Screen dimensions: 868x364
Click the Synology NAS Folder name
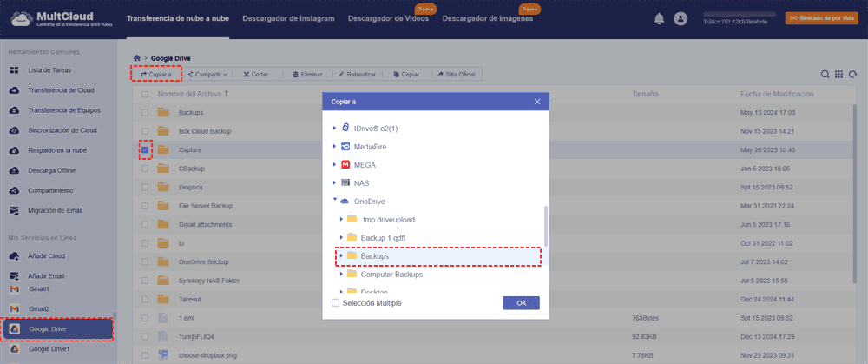[209, 281]
